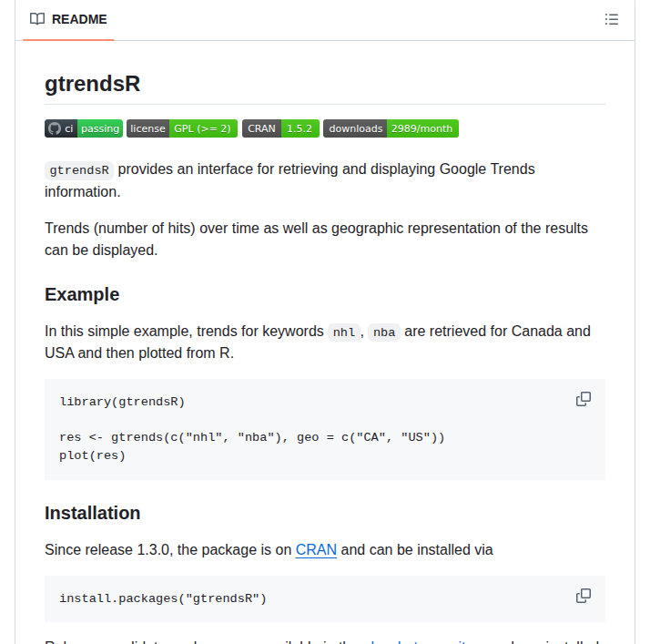
Task: Click the GitHub logo in ci badge
Action: 55,128
